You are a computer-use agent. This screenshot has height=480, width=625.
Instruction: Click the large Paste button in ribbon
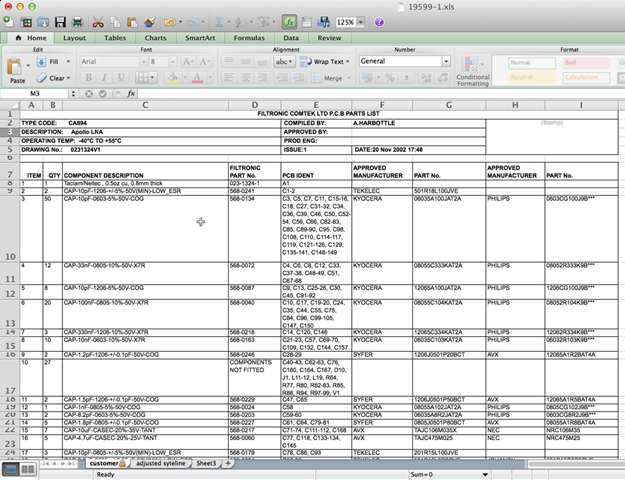click(x=15, y=70)
